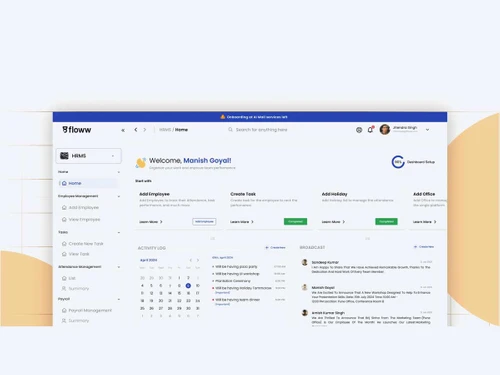The height and width of the screenshot is (375, 500).
Task: Click the floww logo
Action: (77, 130)
